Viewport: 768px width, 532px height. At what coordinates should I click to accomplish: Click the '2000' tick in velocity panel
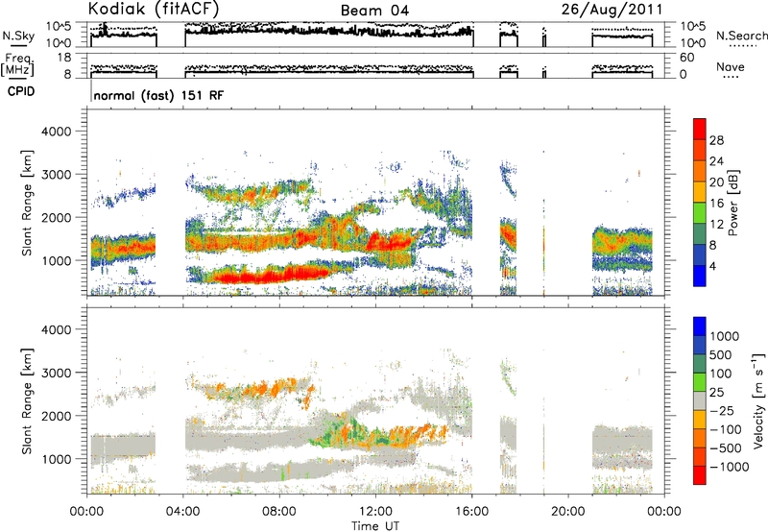[x=57, y=416]
